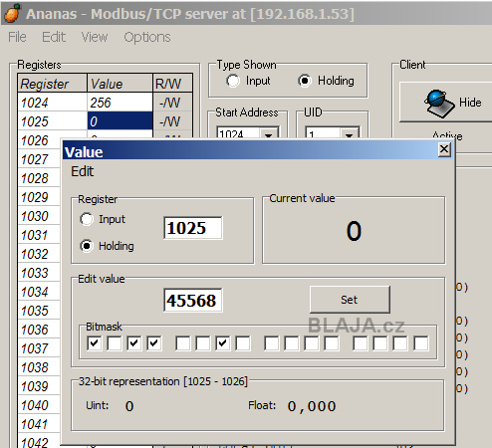The width and height of the screenshot is (492, 448).
Task: Open the File menu
Action: tap(17, 37)
